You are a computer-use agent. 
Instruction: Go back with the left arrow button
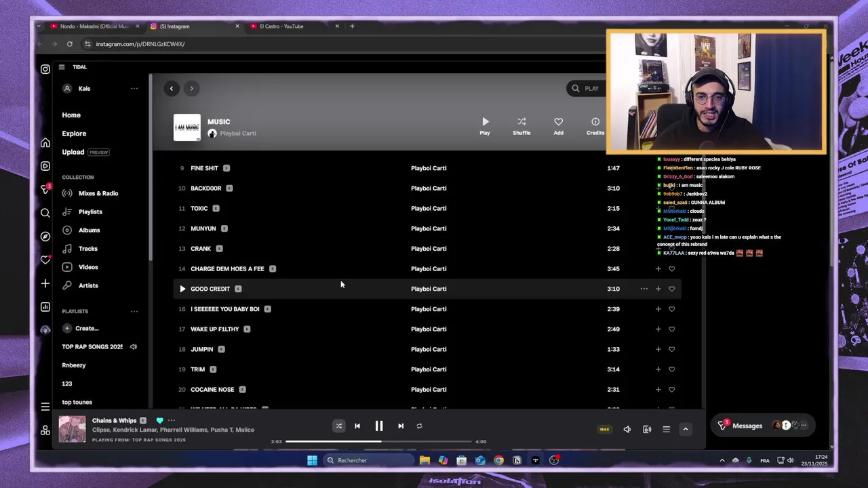coord(172,88)
